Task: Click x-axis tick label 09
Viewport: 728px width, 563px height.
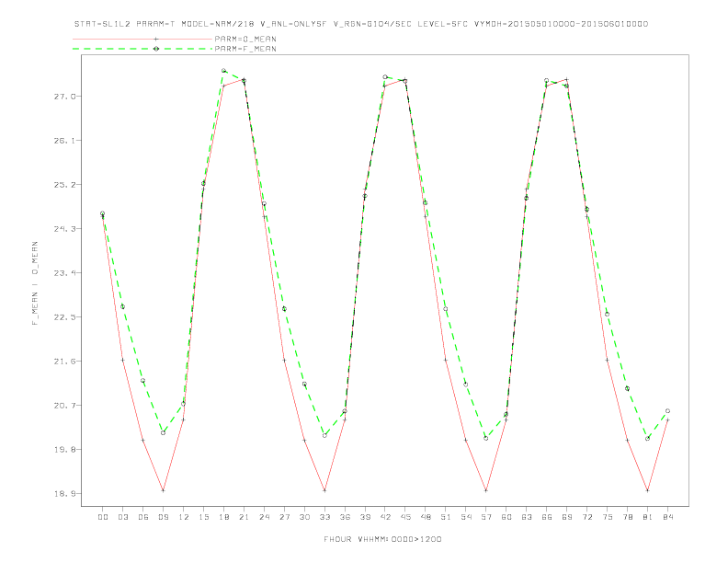Action: (163, 517)
